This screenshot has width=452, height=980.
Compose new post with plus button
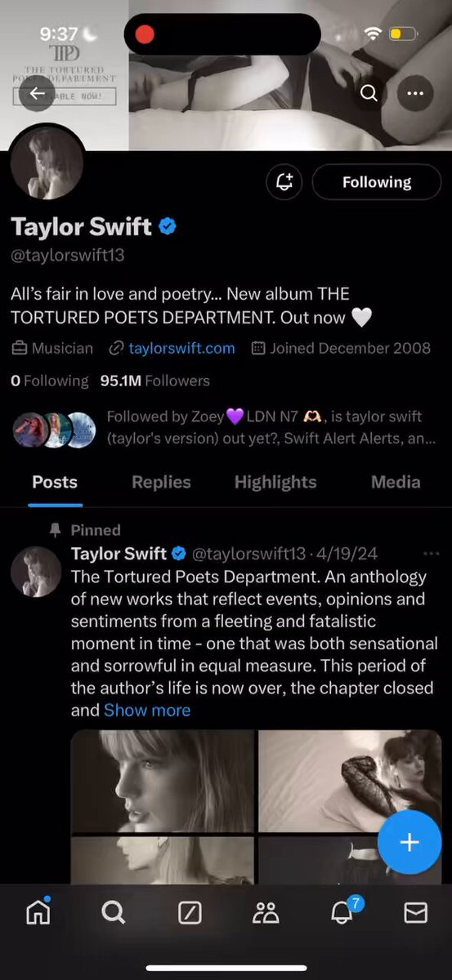tap(409, 842)
